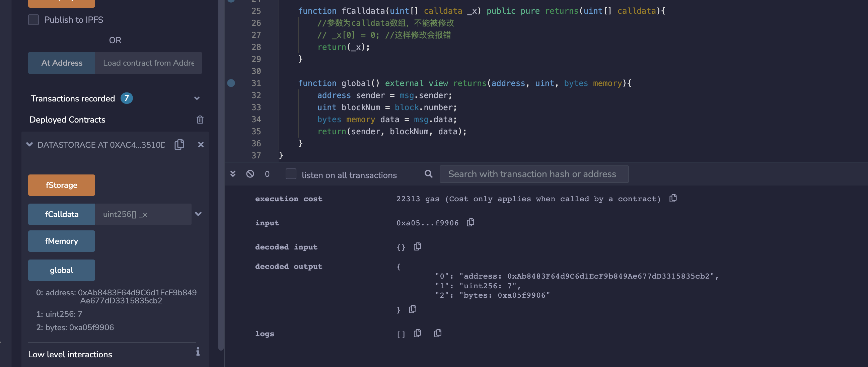The width and height of the screenshot is (868, 367).
Task: Click the clear console icon
Action: [250, 174]
